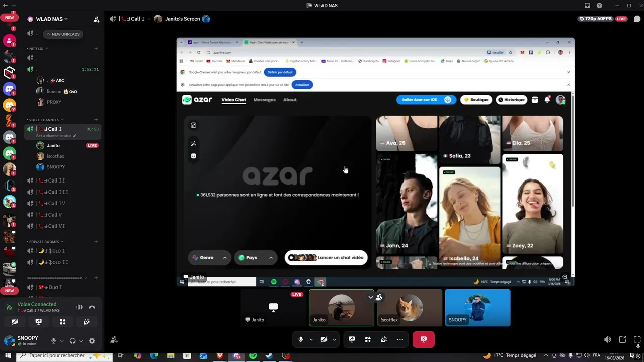
Task: Select the Call II voice channel
Action: pyautogui.click(x=63, y=180)
